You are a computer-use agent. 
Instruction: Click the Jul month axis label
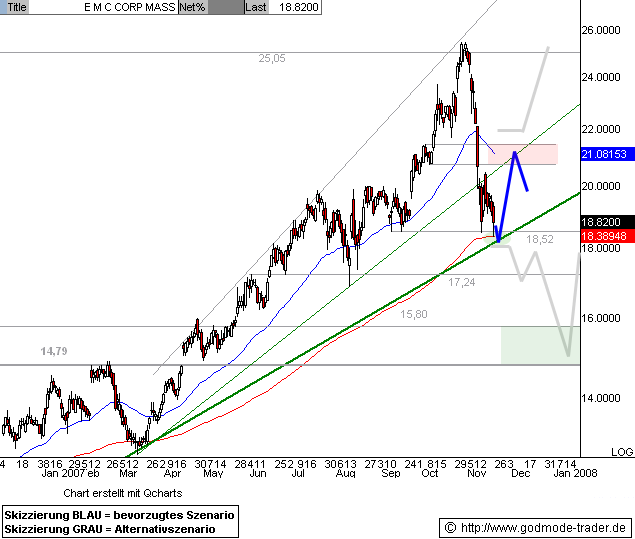pyautogui.click(x=298, y=473)
